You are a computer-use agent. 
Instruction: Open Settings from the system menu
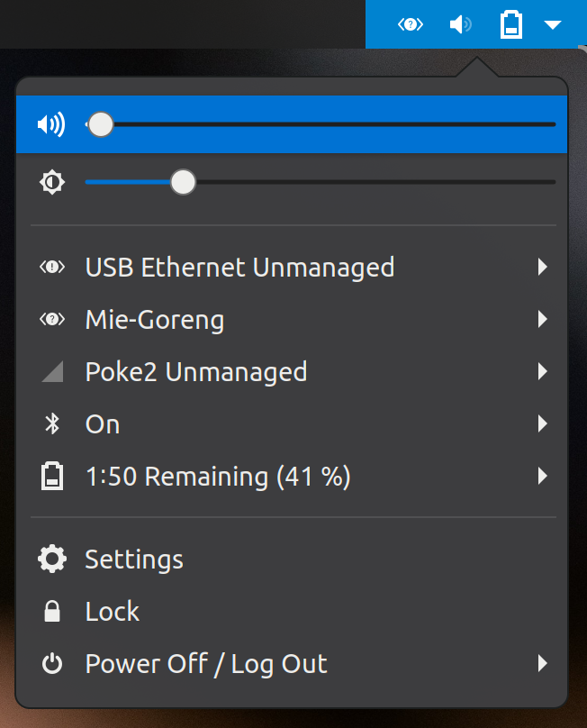[x=292, y=559]
